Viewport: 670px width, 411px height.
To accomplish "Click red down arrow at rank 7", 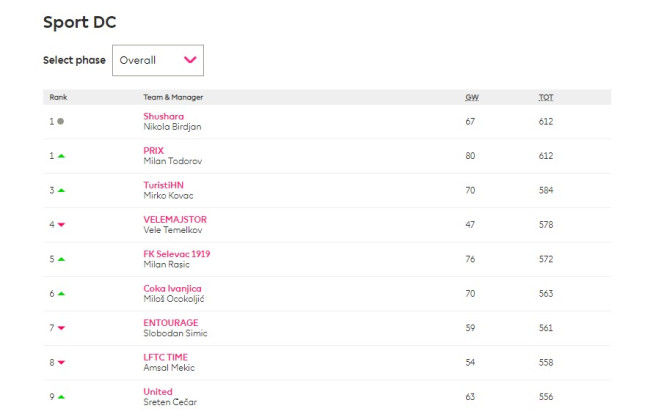I will 61,328.
